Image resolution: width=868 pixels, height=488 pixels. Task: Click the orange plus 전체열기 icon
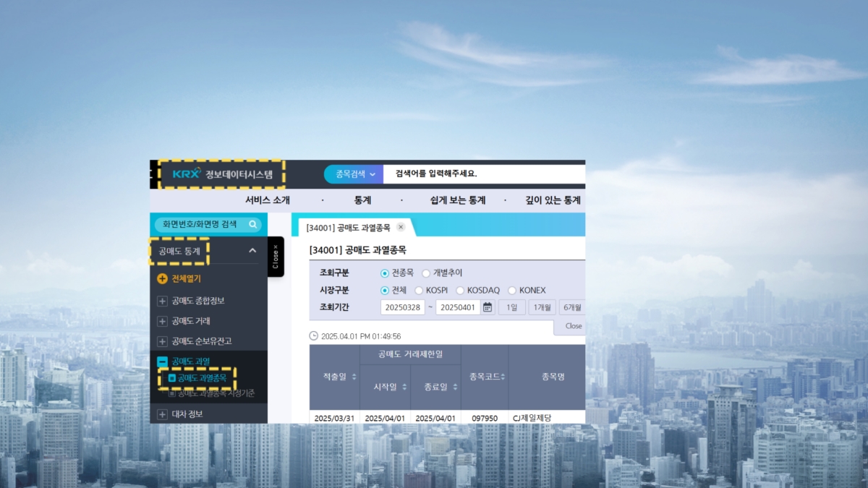coord(162,278)
